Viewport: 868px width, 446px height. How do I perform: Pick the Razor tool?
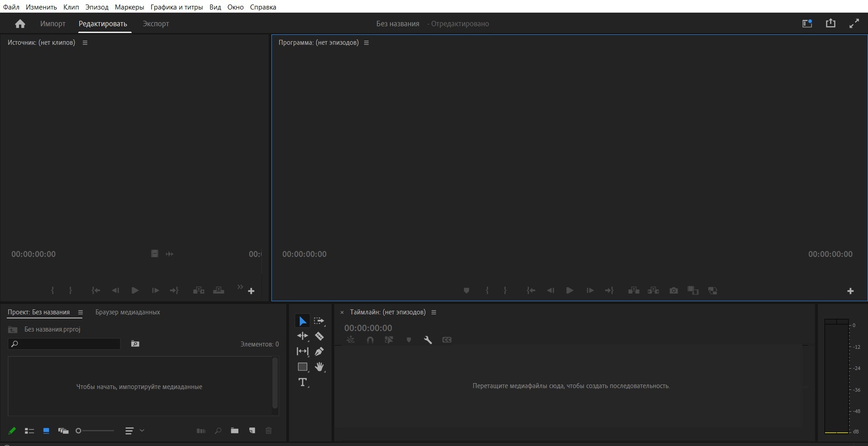point(319,336)
